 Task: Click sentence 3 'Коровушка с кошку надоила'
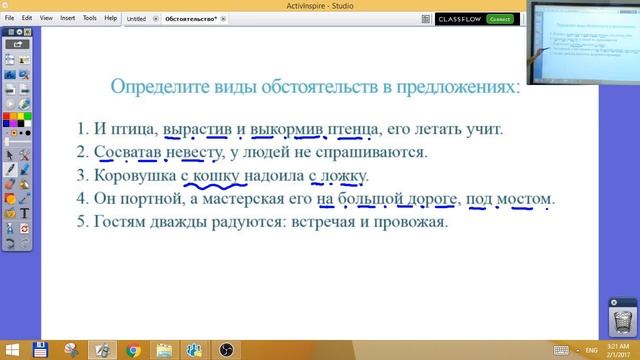[223, 176]
